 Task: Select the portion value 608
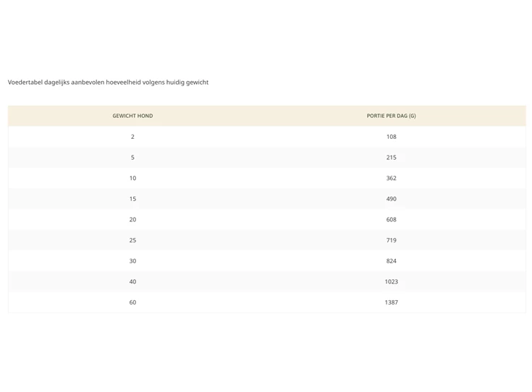pos(391,219)
